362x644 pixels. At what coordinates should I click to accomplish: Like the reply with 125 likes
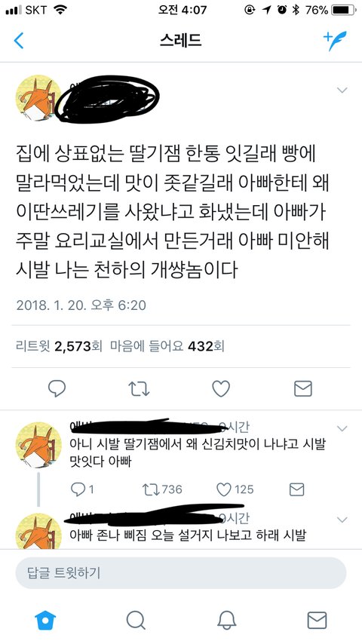235,489
